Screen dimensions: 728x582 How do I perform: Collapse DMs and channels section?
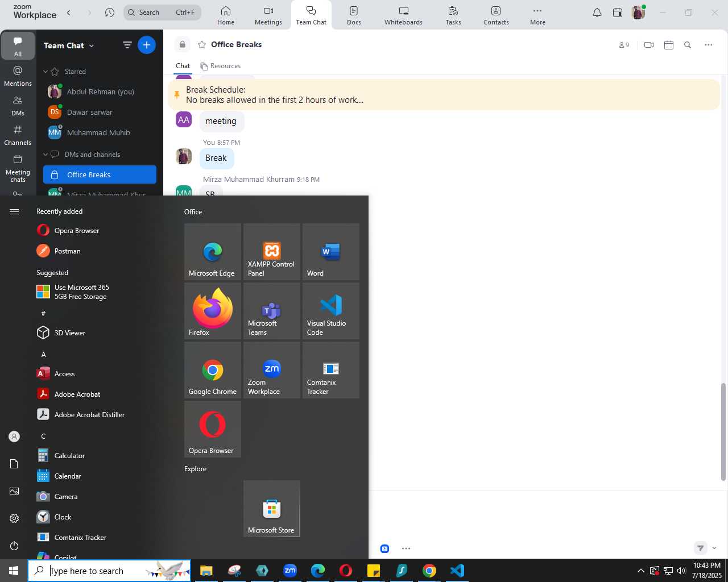point(45,155)
